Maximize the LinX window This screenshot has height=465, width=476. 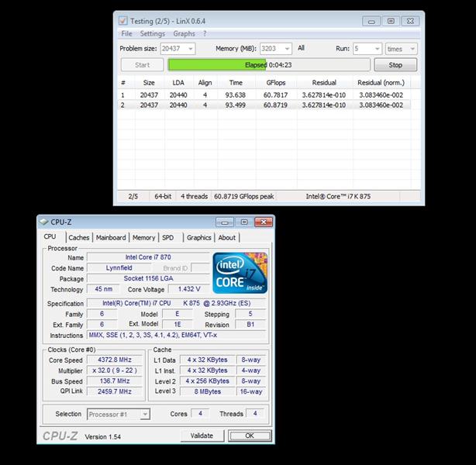coord(390,21)
